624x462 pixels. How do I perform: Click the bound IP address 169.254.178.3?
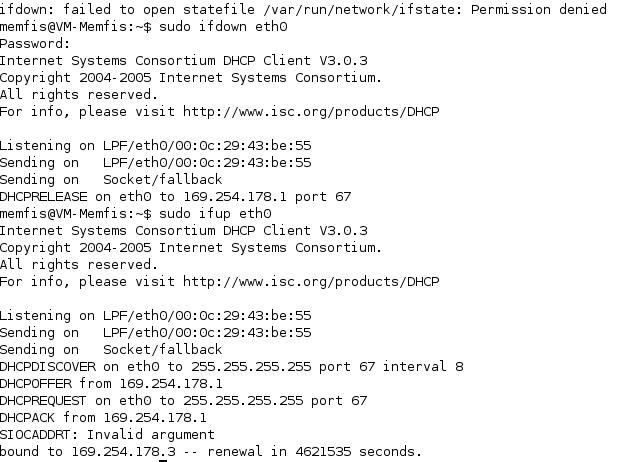point(123,452)
